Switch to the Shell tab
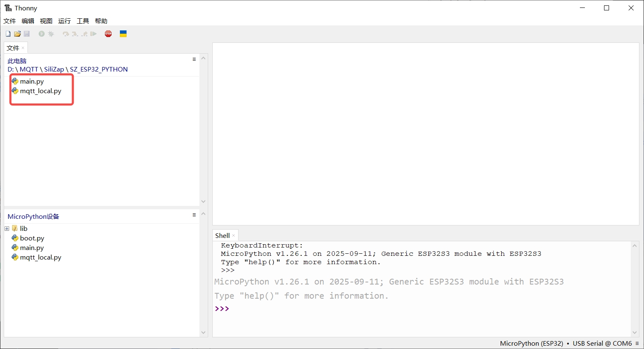The image size is (644, 349). point(222,235)
